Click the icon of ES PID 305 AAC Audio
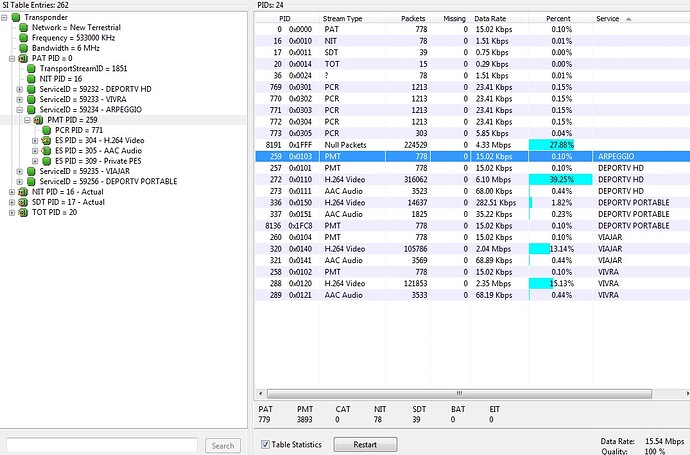Image resolution: width=690 pixels, height=455 pixels. 46,151
